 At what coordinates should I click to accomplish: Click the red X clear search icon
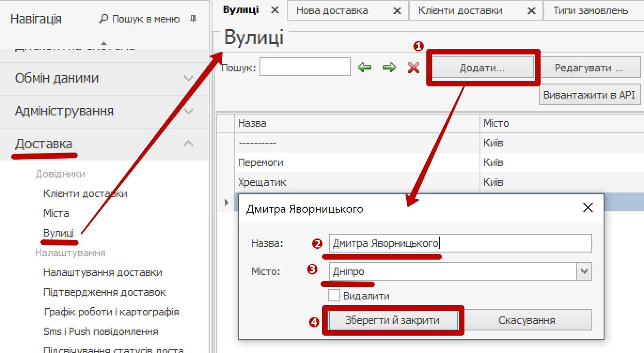click(414, 68)
